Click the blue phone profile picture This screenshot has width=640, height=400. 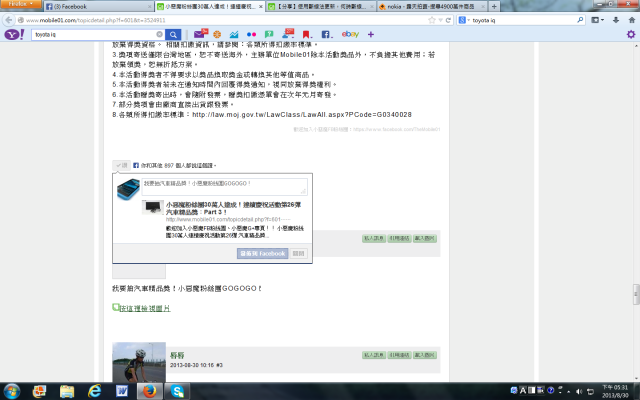click(x=128, y=189)
